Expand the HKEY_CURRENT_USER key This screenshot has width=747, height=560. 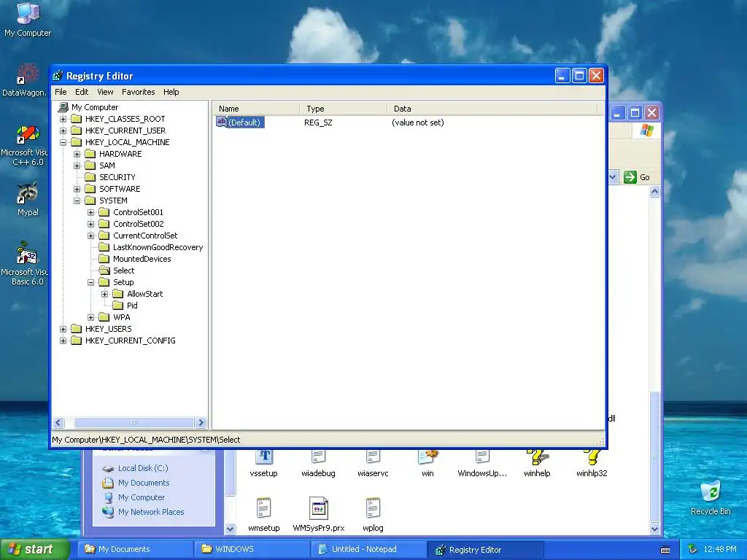pos(63,131)
